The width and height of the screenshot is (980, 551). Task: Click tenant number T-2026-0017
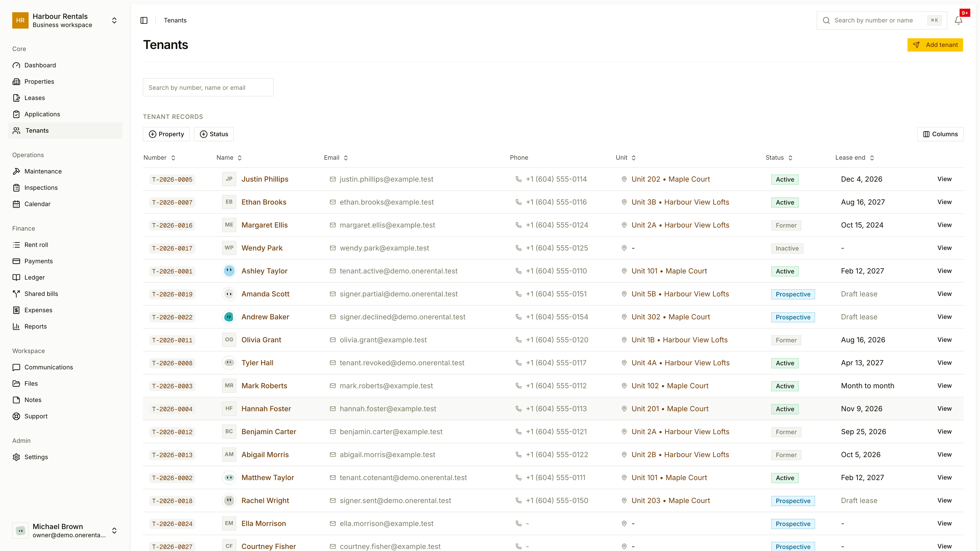click(172, 248)
